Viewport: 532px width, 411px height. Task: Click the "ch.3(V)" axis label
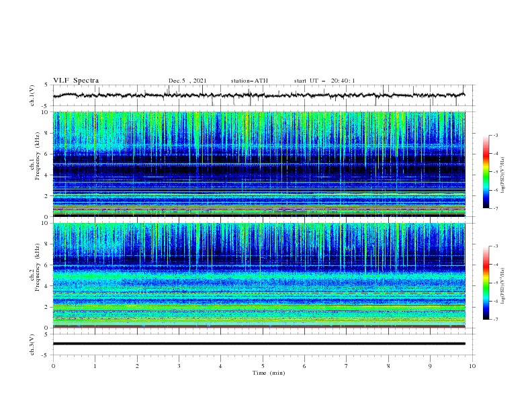(32, 345)
